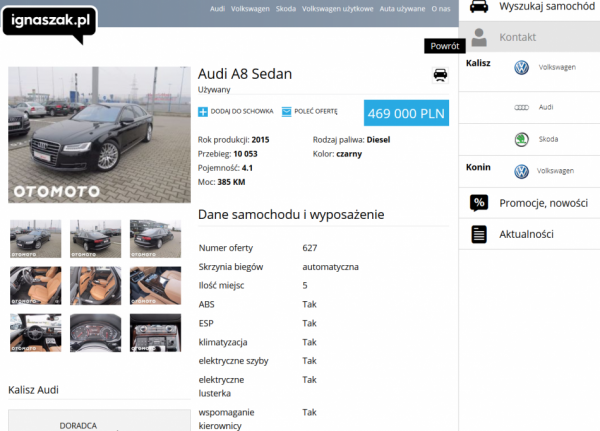
Task: Open the Audi dealer link in sidebar
Action: [546, 107]
